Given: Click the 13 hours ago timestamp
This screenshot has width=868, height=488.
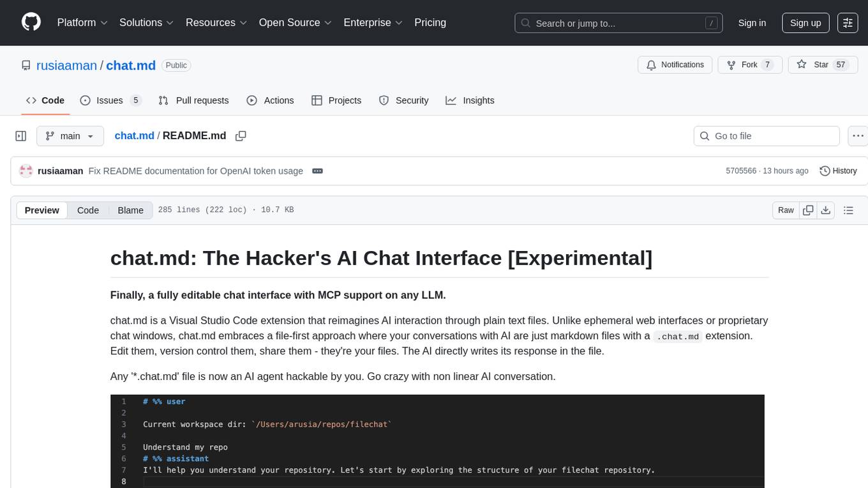Looking at the screenshot, I should pyautogui.click(x=786, y=171).
